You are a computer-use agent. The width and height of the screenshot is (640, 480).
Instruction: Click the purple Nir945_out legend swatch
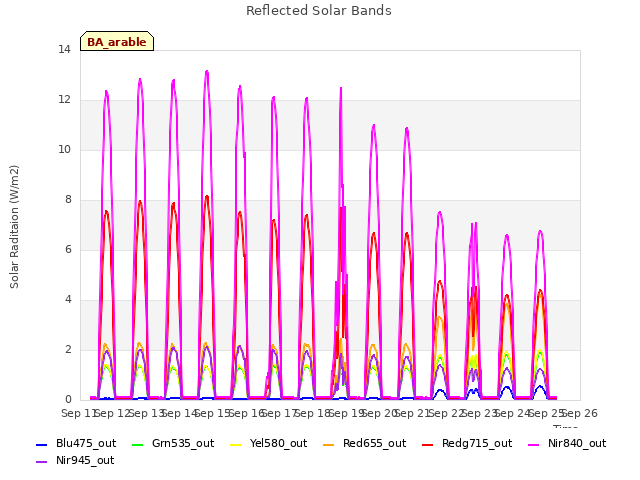42,462
